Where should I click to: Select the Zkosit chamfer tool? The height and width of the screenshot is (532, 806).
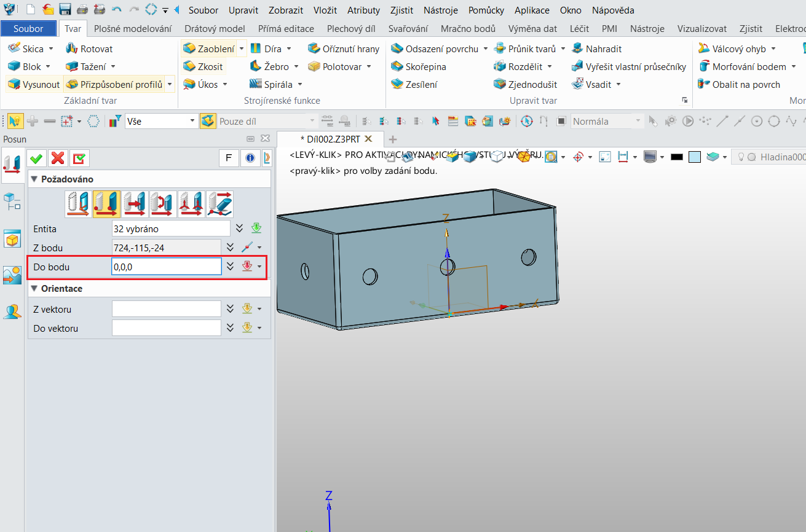pos(203,66)
